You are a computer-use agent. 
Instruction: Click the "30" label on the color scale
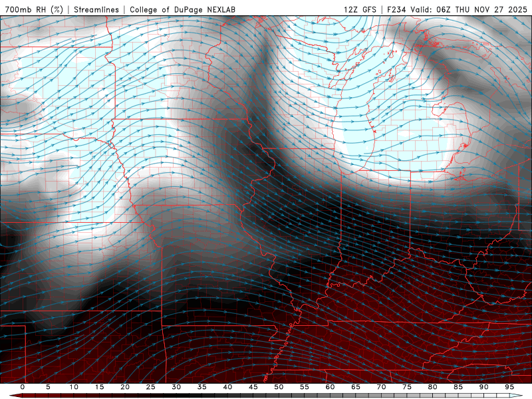click(176, 387)
